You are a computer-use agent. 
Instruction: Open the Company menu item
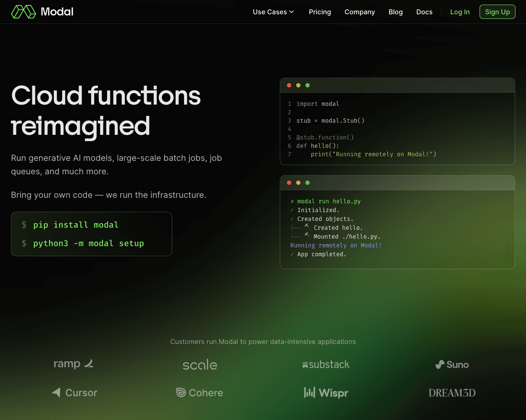click(x=360, y=12)
